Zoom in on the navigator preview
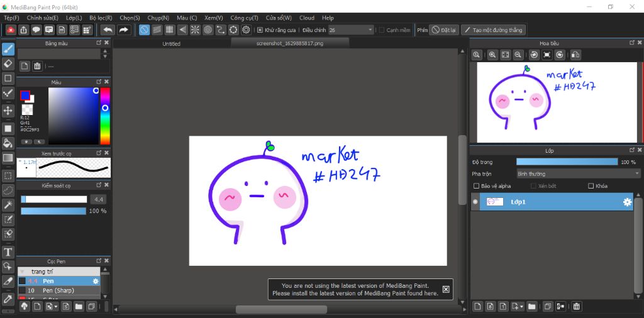The width and height of the screenshot is (644, 318). (492, 55)
